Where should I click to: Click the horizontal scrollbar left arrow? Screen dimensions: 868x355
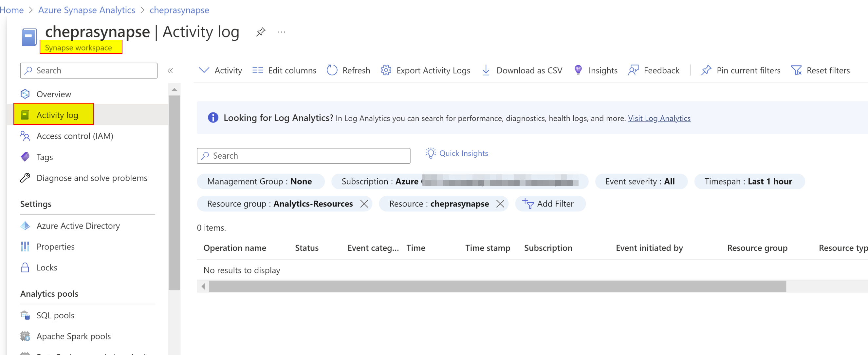tap(203, 286)
